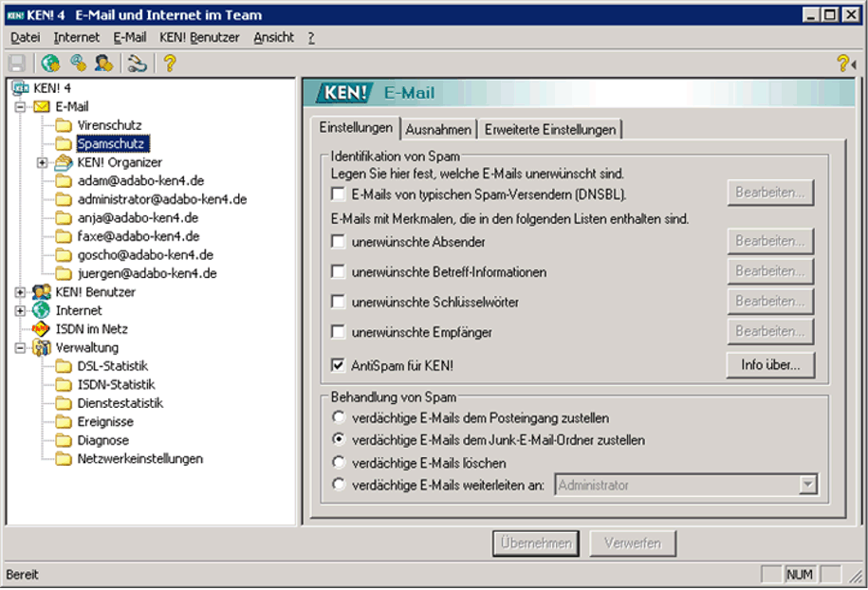Click the KEN! Benutzer people icon

point(42,291)
